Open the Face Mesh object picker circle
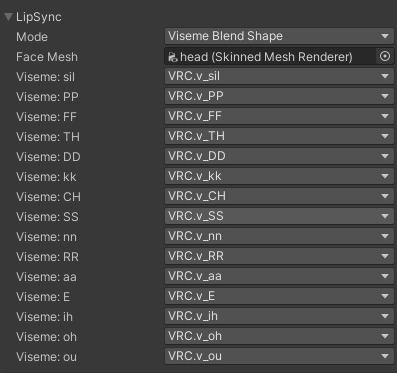 (385, 56)
